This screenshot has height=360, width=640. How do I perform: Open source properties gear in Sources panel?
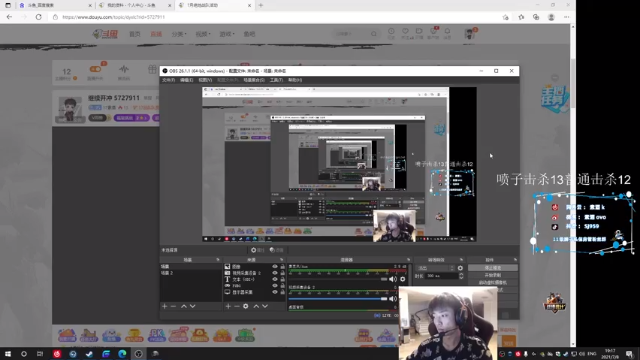[246, 306]
